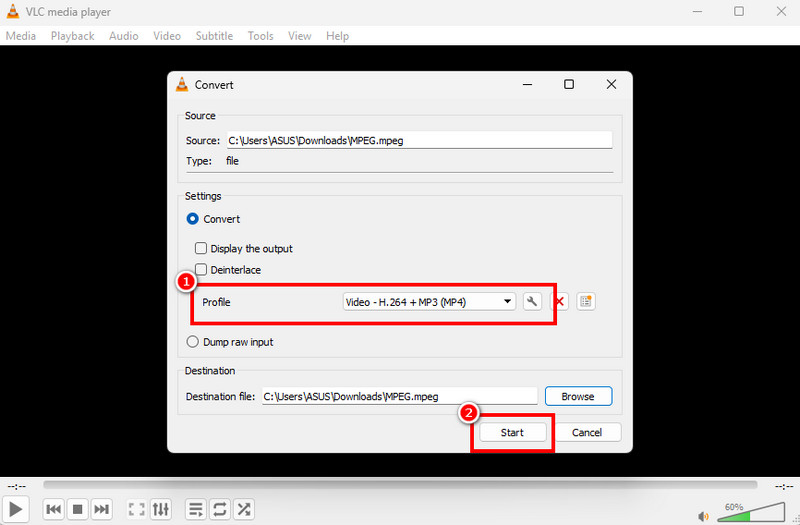Click VLC cone icon in main title bar
The width and height of the screenshot is (800, 525).
click(x=12, y=11)
